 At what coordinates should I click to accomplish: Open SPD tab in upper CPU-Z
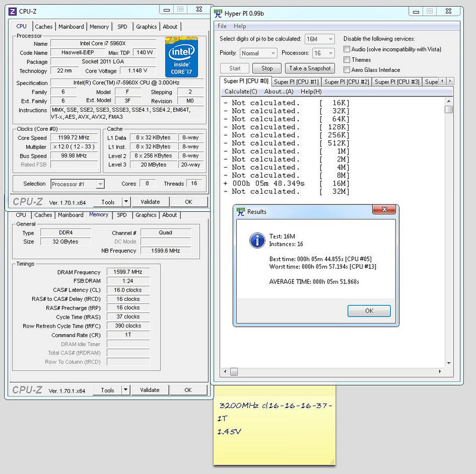(122, 26)
